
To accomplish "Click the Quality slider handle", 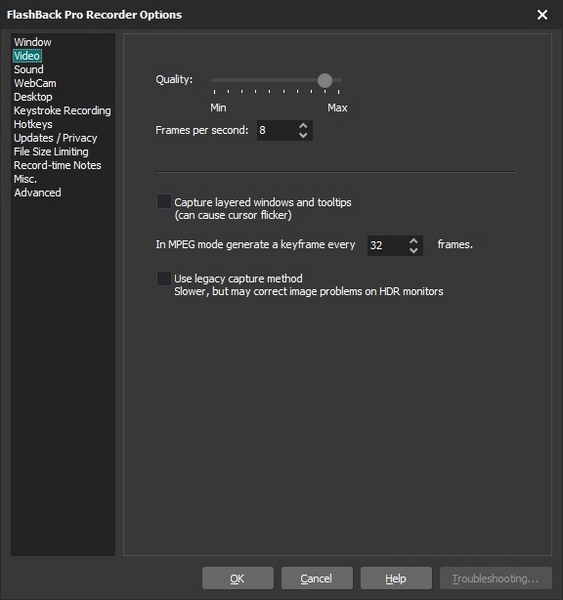I will 325,80.
